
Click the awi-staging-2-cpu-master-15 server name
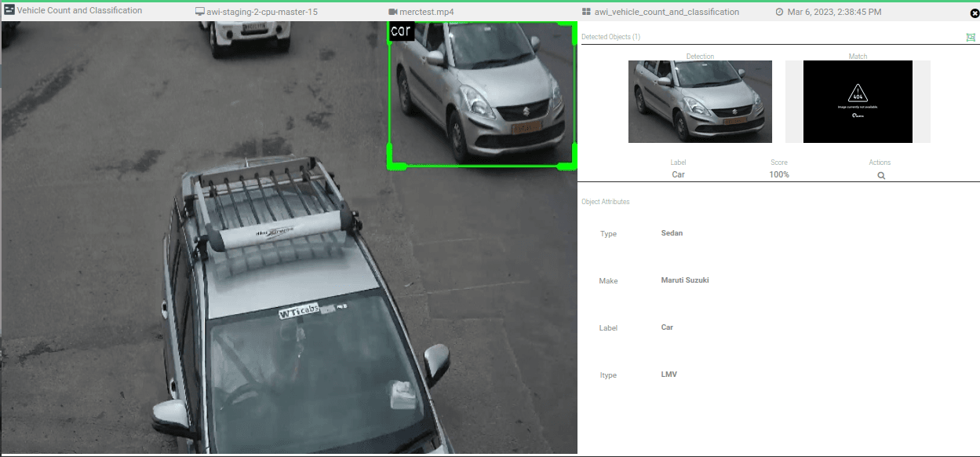(x=262, y=13)
